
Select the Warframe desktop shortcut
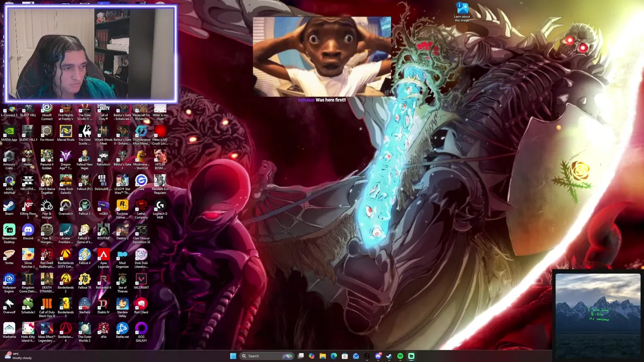9,331
